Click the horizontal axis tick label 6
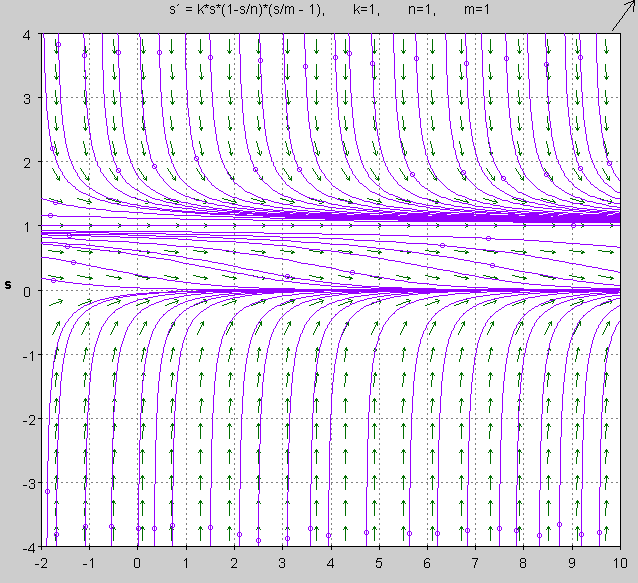This screenshot has width=638, height=583. click(427, 563)
